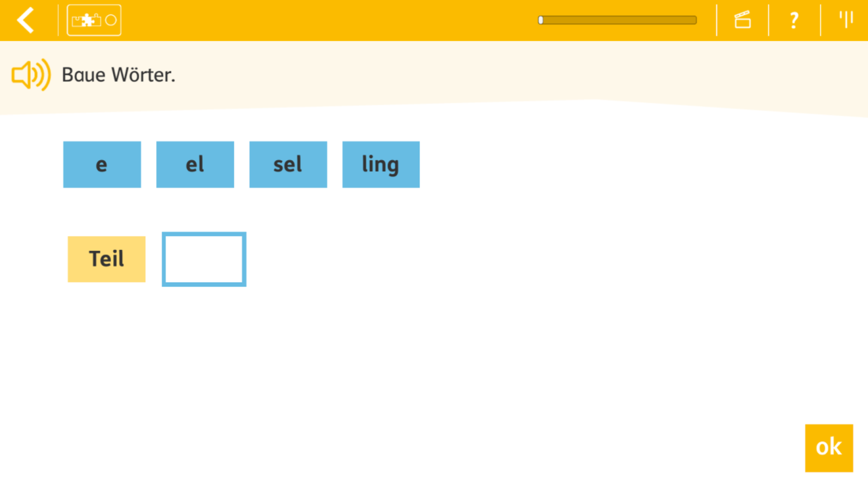Open help with the question mark icon

[x=794, y=20]
